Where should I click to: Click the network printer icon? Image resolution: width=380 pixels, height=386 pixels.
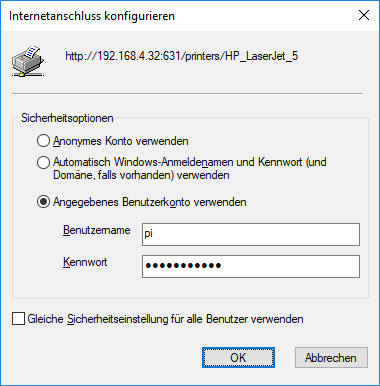28,61
